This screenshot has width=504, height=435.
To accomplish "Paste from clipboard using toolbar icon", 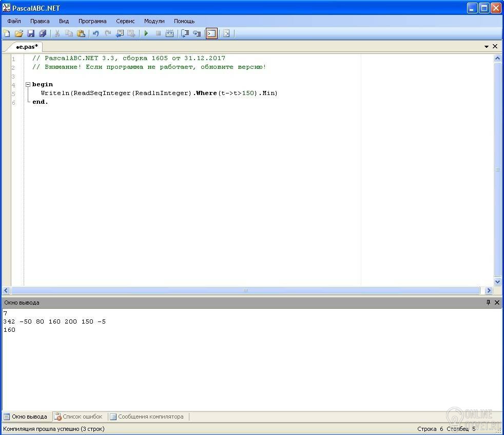I will [81, 33].
